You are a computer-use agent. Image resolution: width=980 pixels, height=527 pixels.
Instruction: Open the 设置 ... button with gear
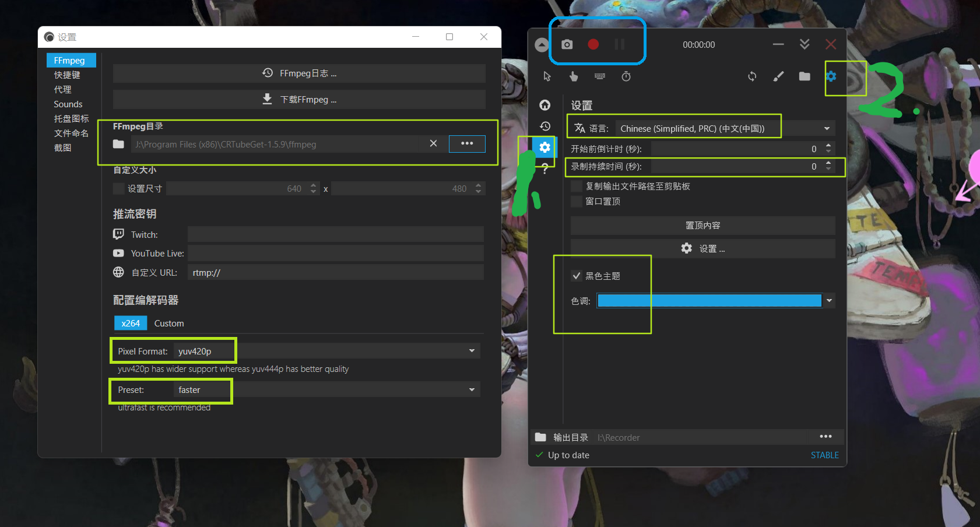[702, 248]
